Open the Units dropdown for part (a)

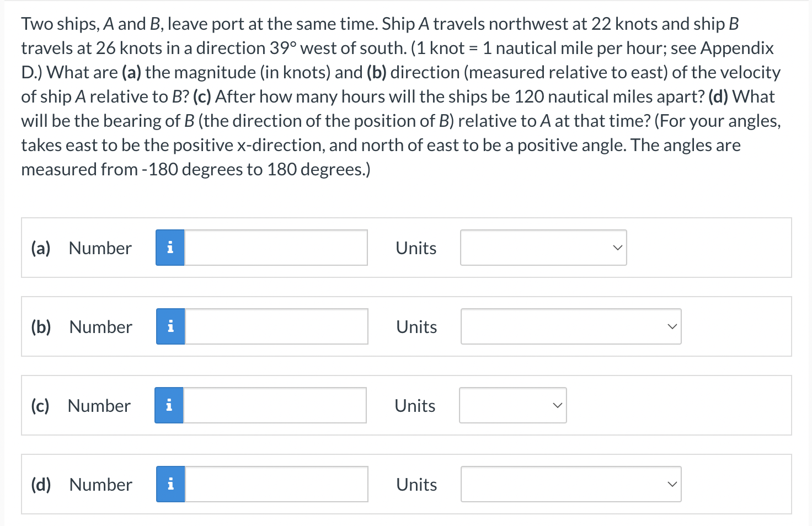[543, 248]
